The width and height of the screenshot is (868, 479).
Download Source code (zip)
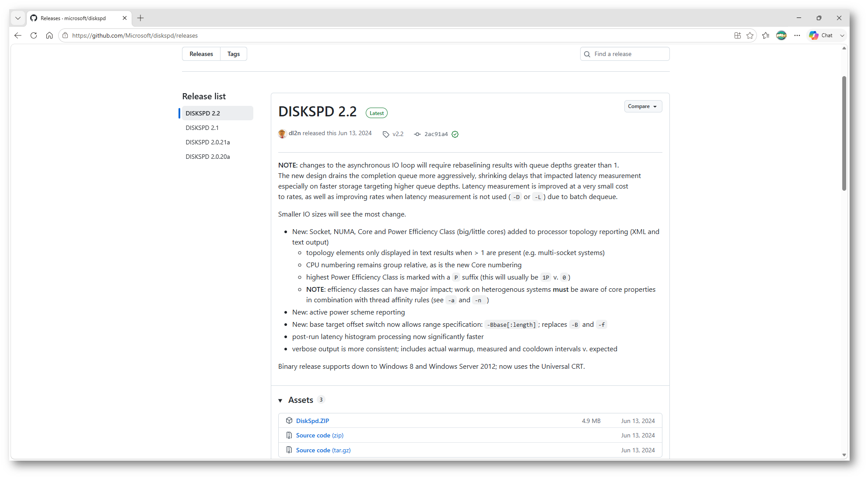[x=320, y=435]
